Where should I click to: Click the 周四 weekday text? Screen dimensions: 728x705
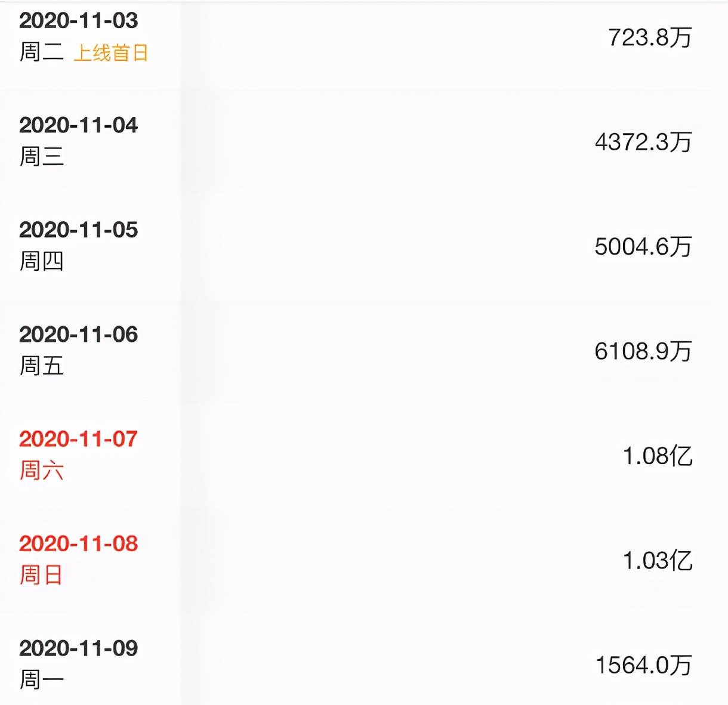click(x=41, y=261)
